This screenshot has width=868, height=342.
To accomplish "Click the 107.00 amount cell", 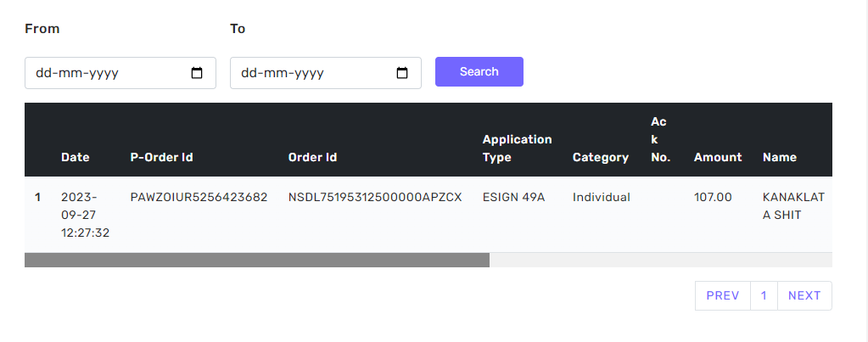I will (x=713, y=198).
